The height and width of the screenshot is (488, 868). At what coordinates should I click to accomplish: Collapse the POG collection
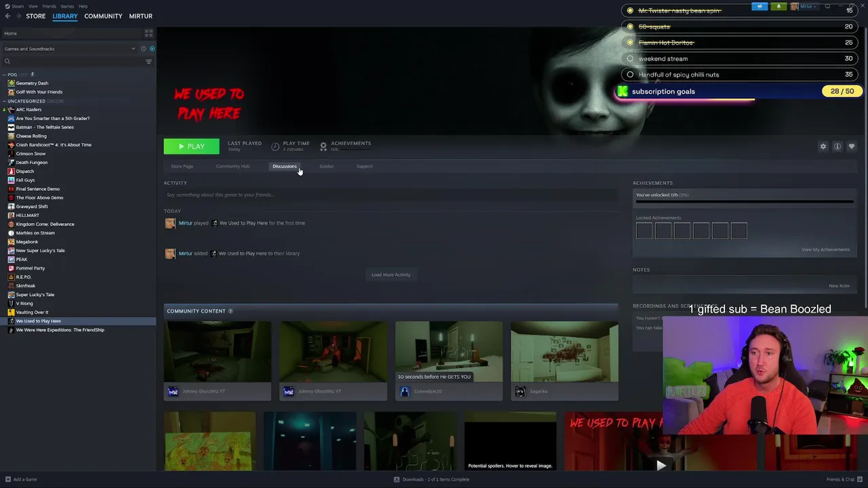[x=4, y=75]
